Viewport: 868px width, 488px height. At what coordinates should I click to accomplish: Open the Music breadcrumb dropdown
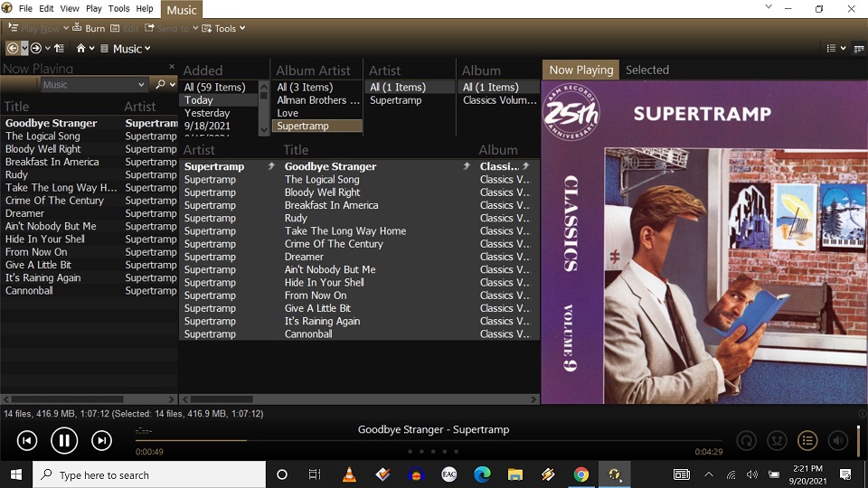[x=147, y=49]
